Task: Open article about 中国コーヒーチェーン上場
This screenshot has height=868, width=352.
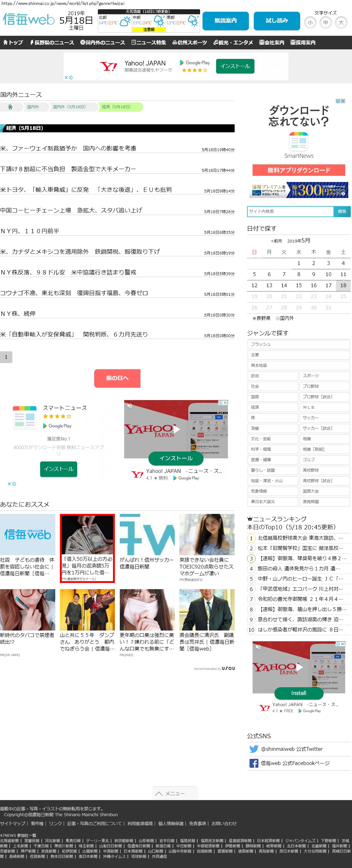Action: (71, 210)
